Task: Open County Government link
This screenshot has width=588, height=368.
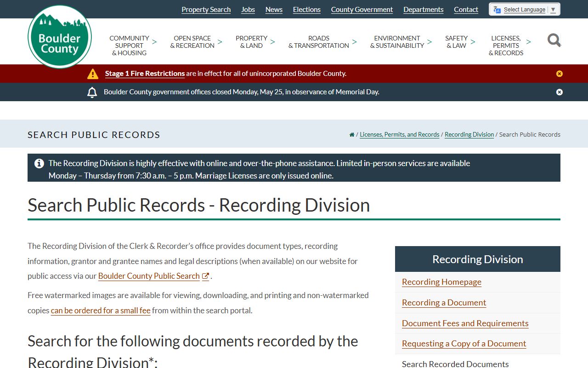Action: (x=362, y=9)
